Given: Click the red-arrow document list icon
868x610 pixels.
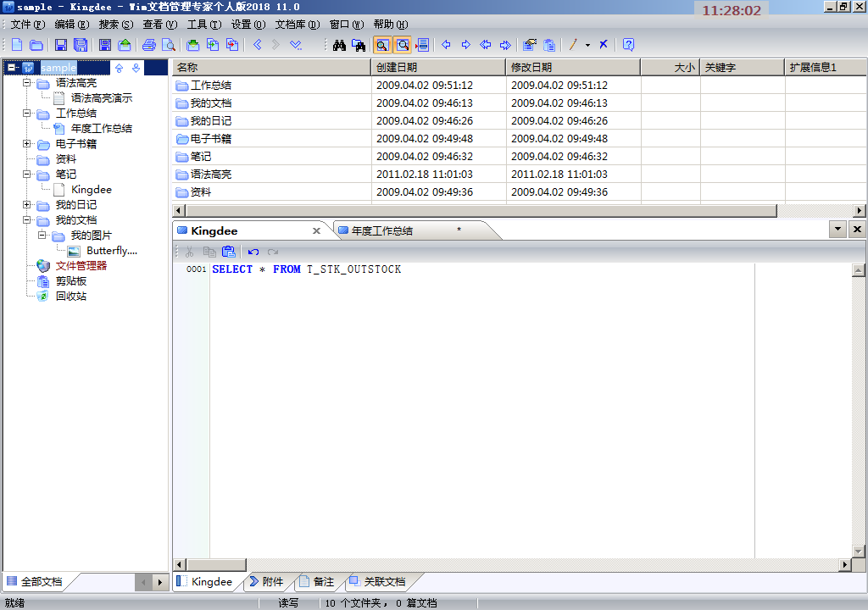Looking at the screenshot, I should [422, 45].
